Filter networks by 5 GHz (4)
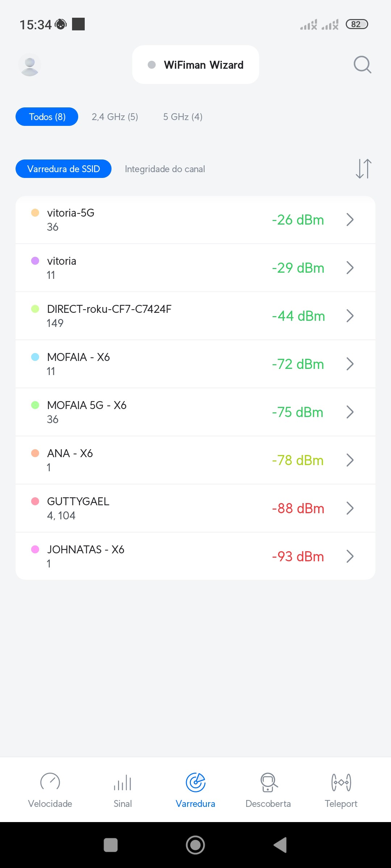The height and width of the screenshot is (868, 391). [x=183, y=117]
